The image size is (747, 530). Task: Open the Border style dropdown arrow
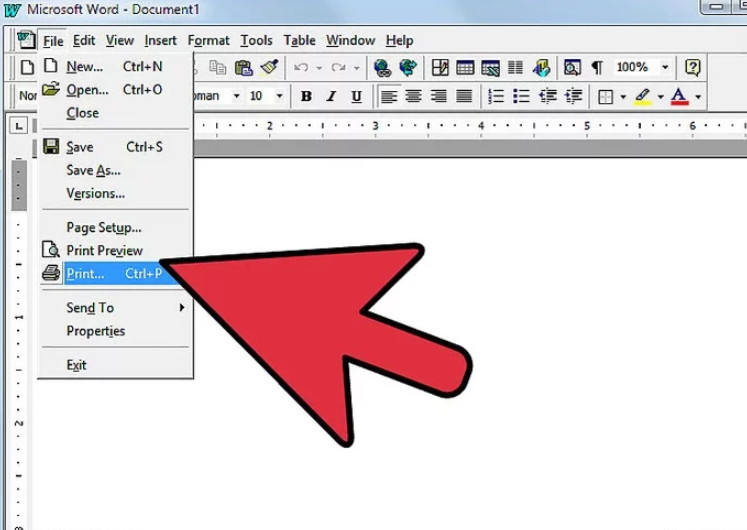tap(623, 97)
